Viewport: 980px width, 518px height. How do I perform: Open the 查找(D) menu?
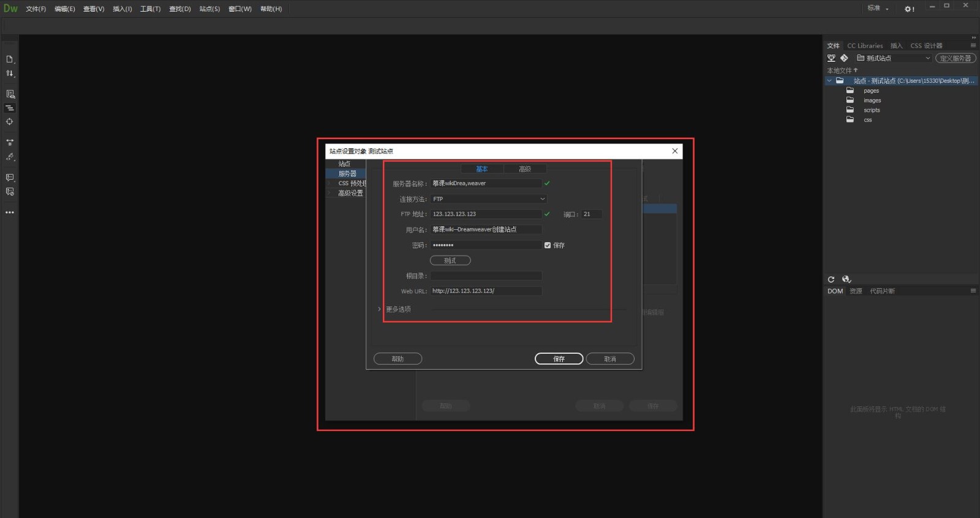179,9
